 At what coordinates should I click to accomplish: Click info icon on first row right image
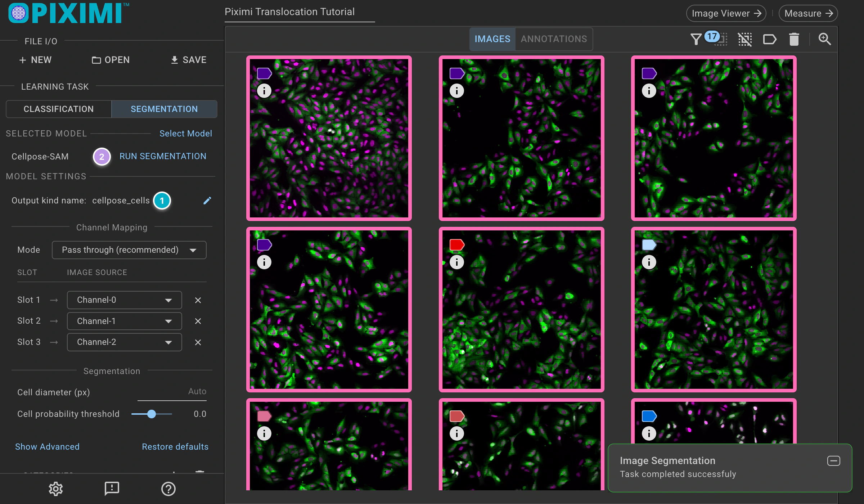click(649, 91)
